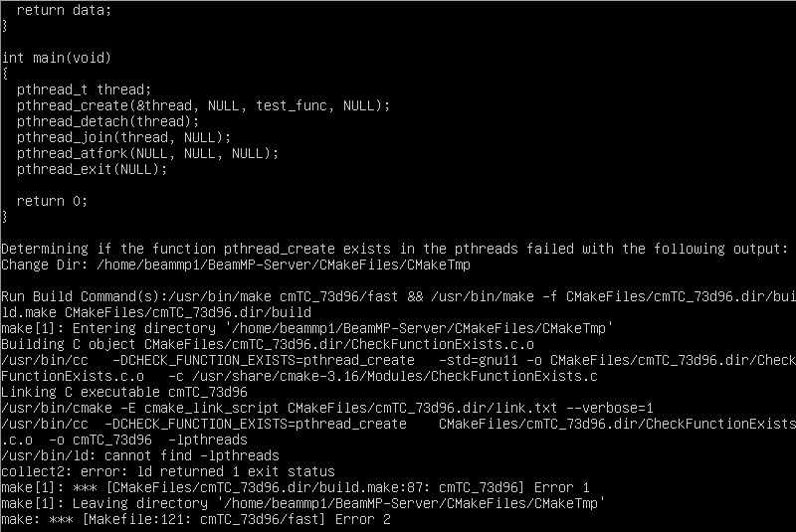Click the 'Building C object' output line
The width and height of the screenshot is (796, 532).
tap(268, 344)
